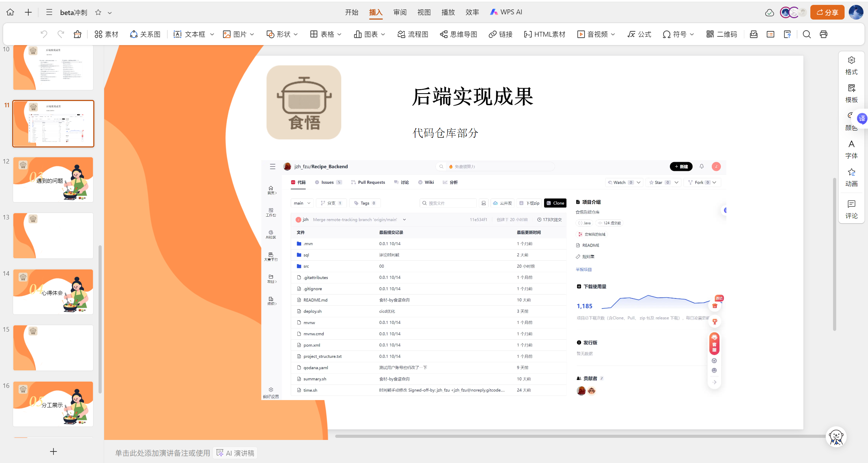Insert a hyperlink with the 链接 icon
The height and width of the screenshot is (463, 868).
click(x=500, y=34)
